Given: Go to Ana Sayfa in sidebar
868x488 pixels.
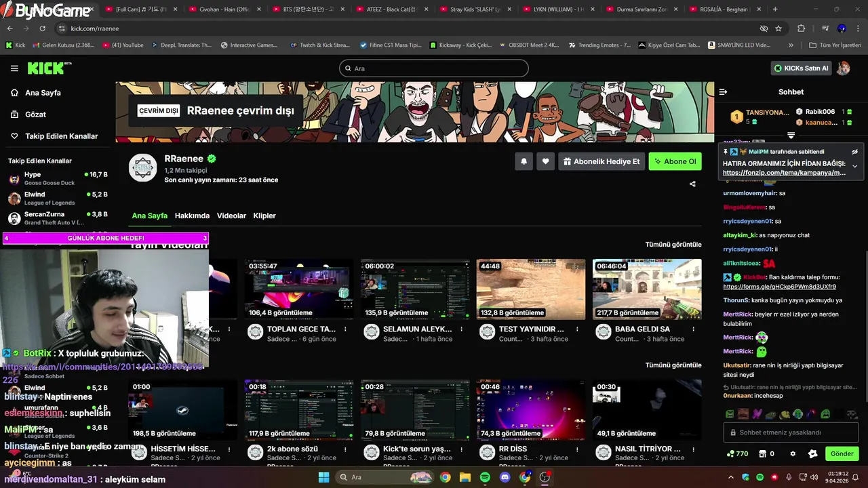Looking at the screenshot, I should pyautogui.click(x=43, y=93).
